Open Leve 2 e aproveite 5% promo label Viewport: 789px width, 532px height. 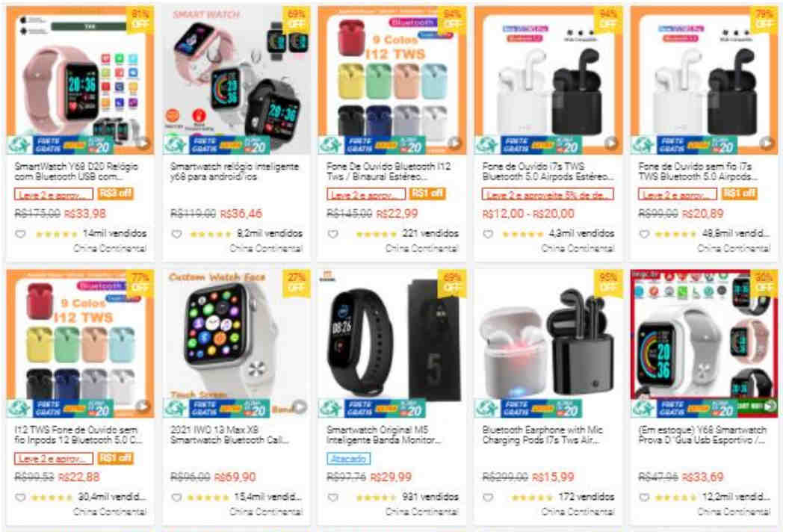pyautogui.click(x=548, y=194)
